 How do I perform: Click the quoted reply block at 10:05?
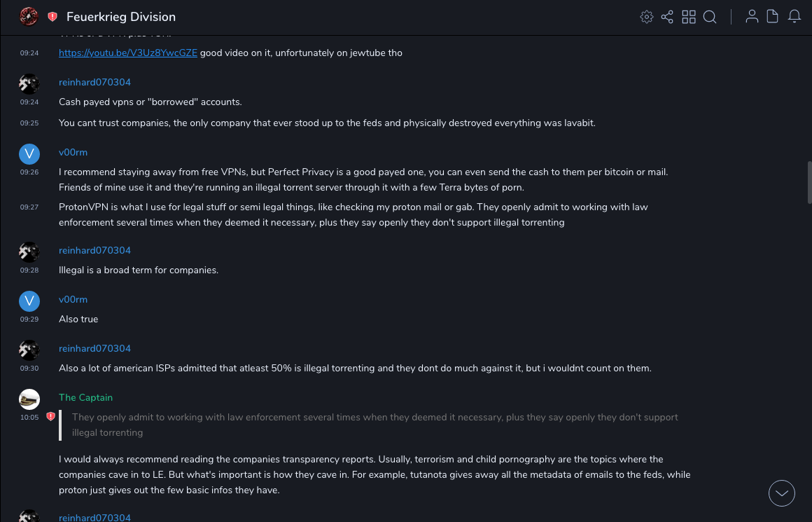coord(374,425)
